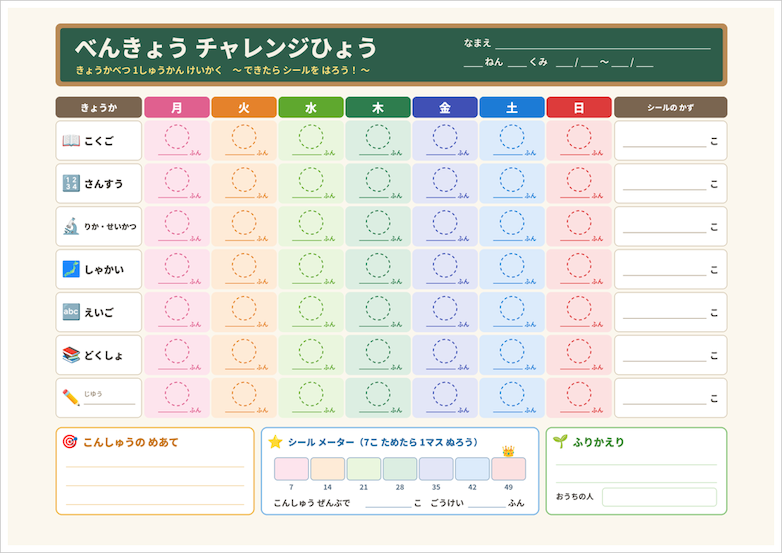
Task: Click the ごうけい minutes blank
Action: [487, 507]
